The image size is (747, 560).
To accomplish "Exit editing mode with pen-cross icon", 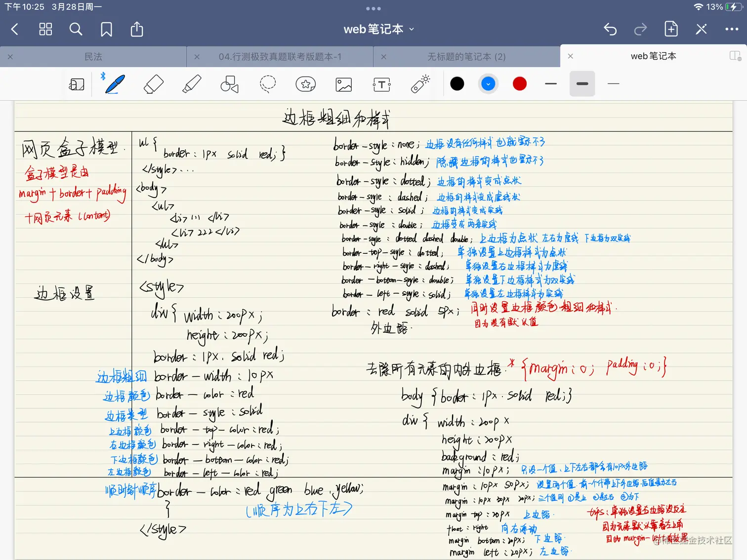I will tap(701, 30).
